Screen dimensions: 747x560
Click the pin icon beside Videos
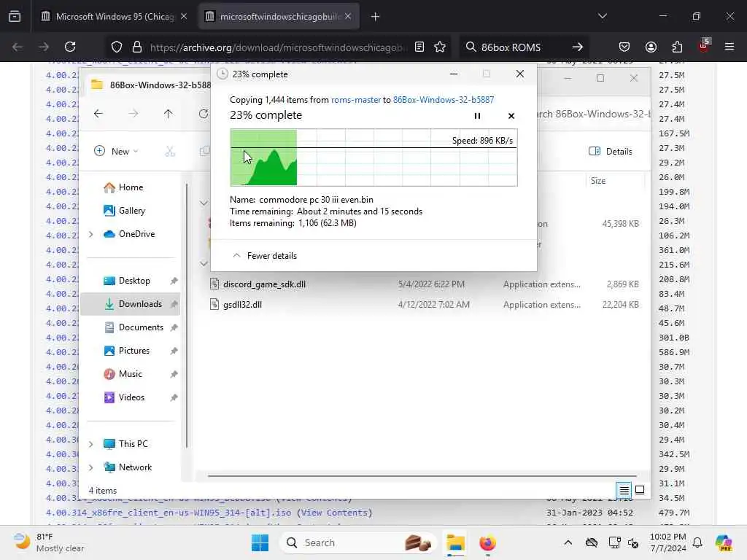click(174, 397)
